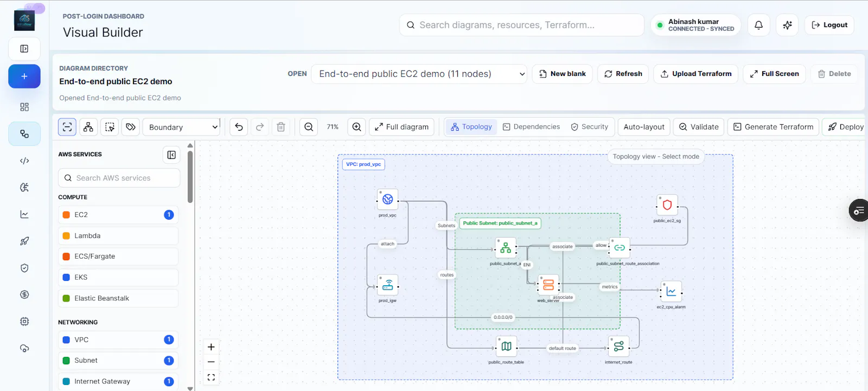
Task: Refresh the diagram directory
Action: (623, 74)
